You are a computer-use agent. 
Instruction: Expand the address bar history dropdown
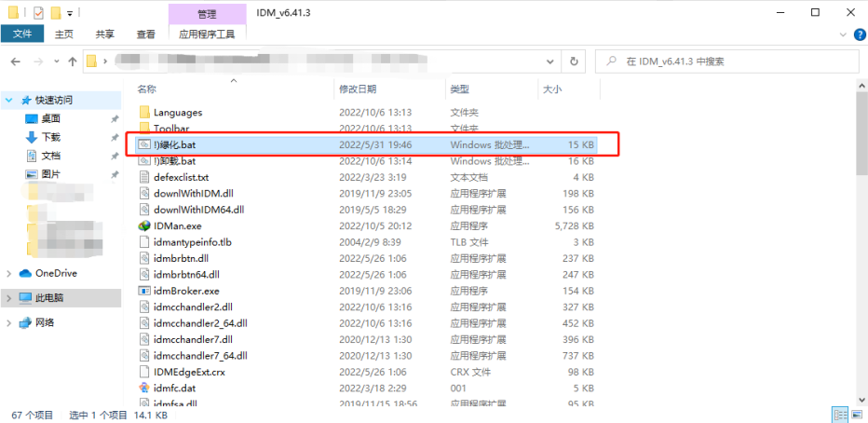coord(549,61)
